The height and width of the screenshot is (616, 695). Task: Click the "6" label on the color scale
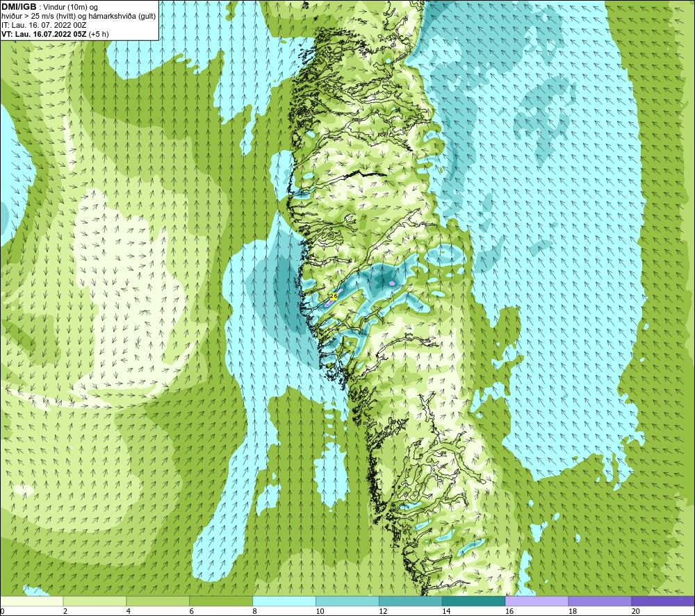point(192,611)
